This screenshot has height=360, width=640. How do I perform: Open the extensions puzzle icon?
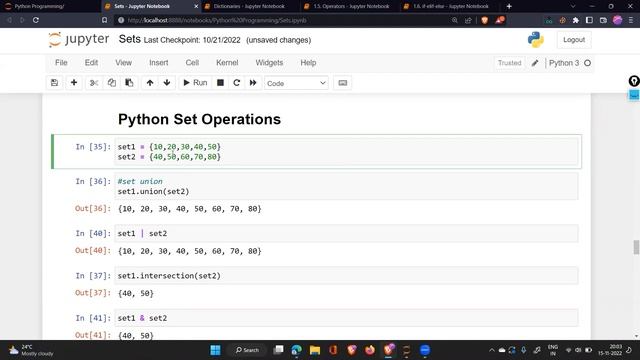coord(576,20)
